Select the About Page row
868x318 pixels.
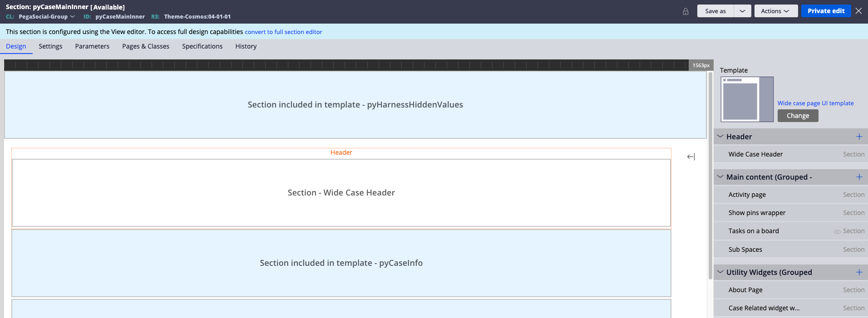(791, 290)
